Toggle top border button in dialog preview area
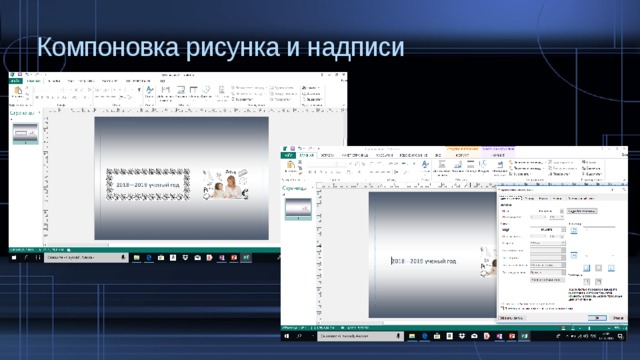 574,231
